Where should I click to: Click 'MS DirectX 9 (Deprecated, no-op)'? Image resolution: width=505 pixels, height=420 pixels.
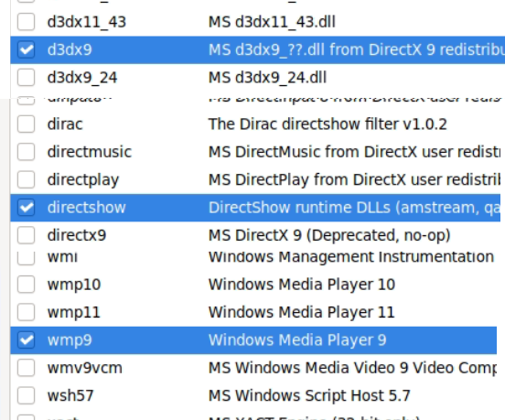click(329, 235)
